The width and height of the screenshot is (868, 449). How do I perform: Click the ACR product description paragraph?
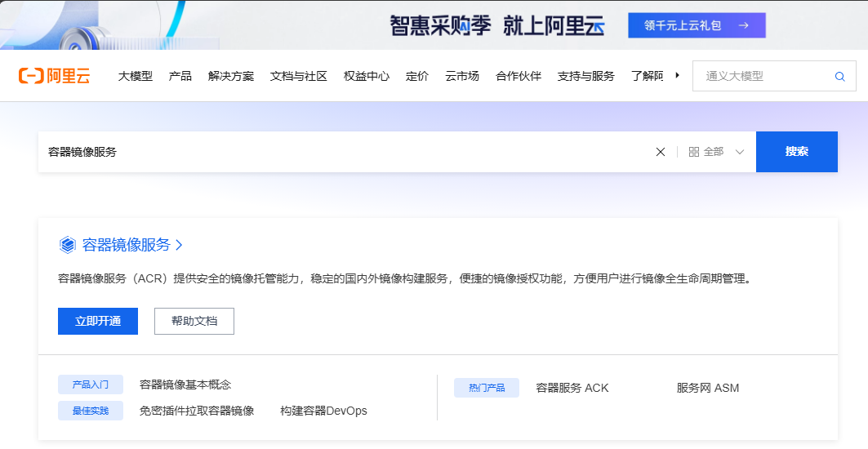point(405,278)
